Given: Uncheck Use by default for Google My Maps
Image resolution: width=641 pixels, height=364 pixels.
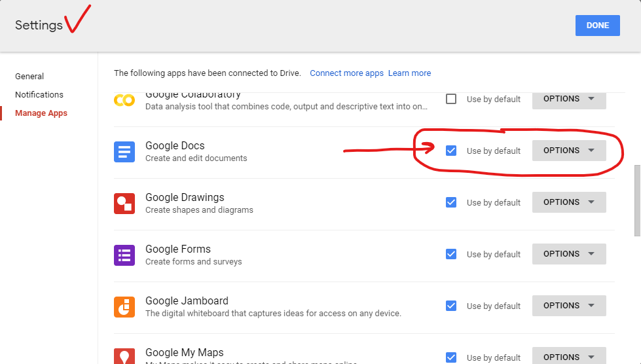Looking at the screenshot, I should [451, 357].
